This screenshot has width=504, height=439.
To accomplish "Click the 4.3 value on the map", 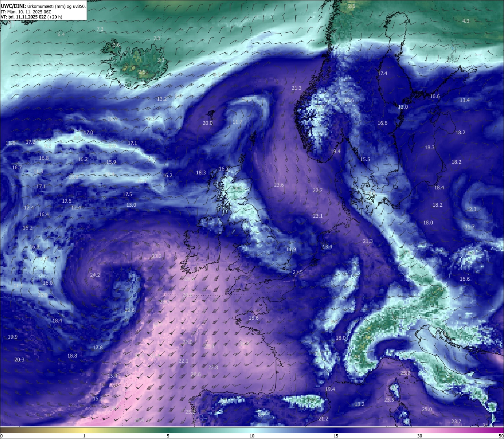I will [466, 21].
